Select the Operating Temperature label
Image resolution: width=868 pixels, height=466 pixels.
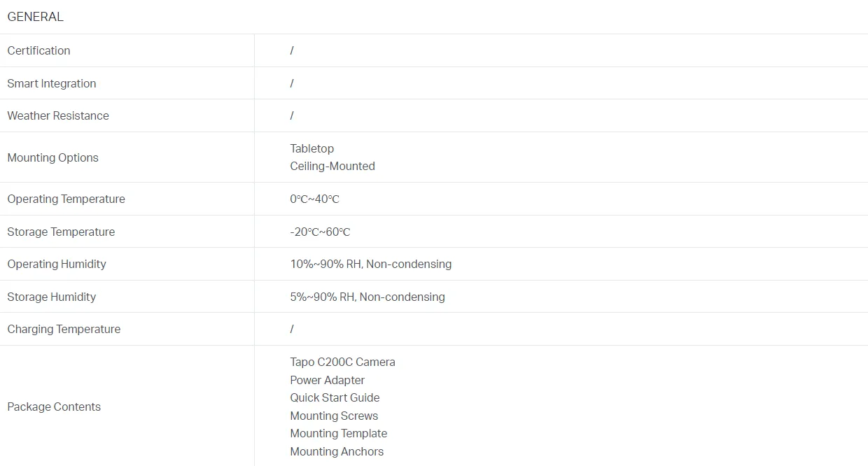[66, 199]
